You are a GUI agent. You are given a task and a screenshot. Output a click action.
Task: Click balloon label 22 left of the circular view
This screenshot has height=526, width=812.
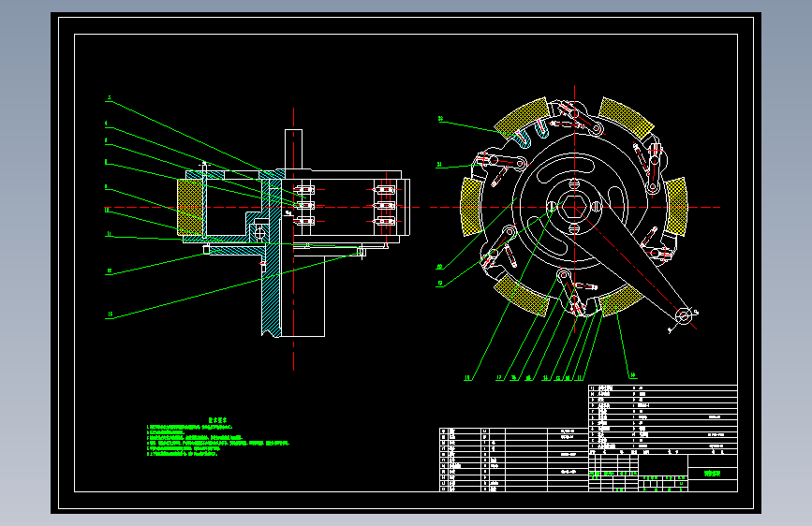coord(441,119)
